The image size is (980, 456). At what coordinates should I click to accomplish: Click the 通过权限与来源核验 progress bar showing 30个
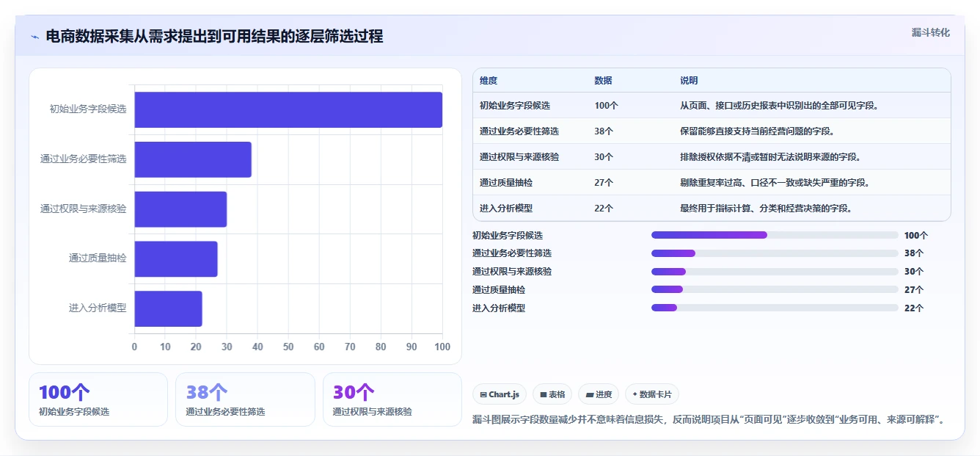(x=775, y=271)
